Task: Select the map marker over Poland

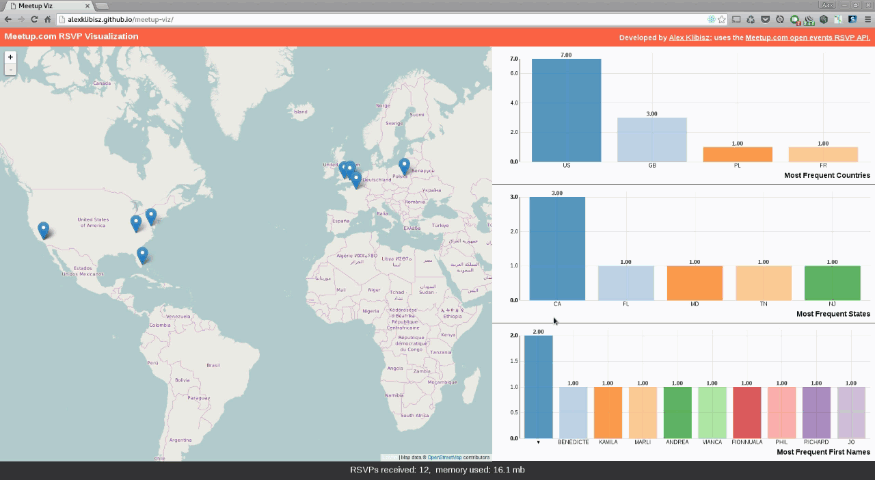Action: click(x=404, y=165)
